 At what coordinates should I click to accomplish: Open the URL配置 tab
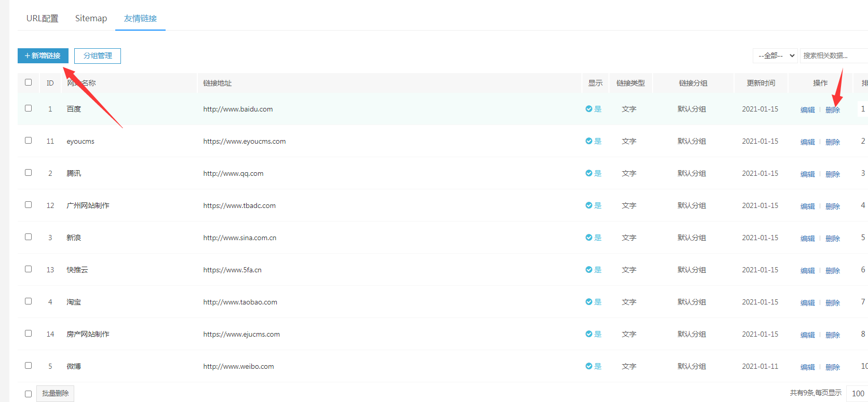coord(43,18)
